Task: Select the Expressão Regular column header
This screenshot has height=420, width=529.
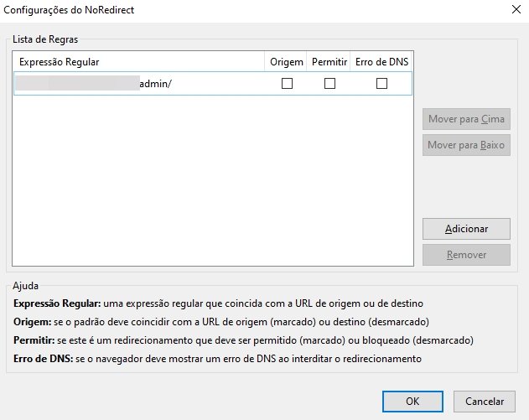Action: [138, 62]
